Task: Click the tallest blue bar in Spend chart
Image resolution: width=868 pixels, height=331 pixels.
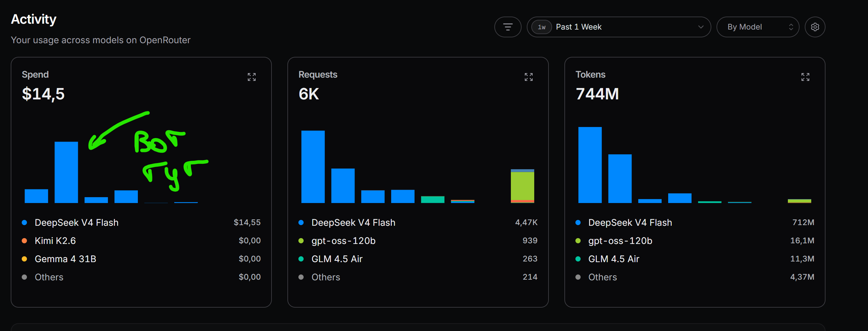Action: [x=66, y=172]
